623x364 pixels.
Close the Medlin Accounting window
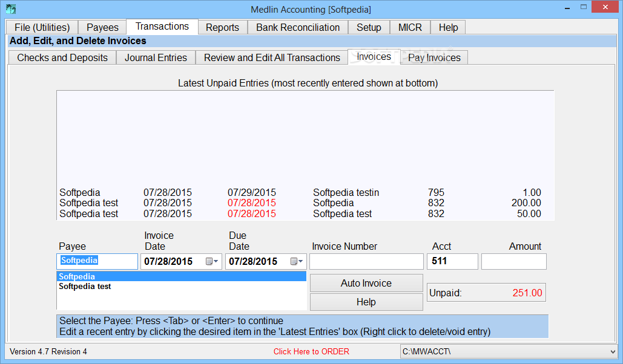605,7
